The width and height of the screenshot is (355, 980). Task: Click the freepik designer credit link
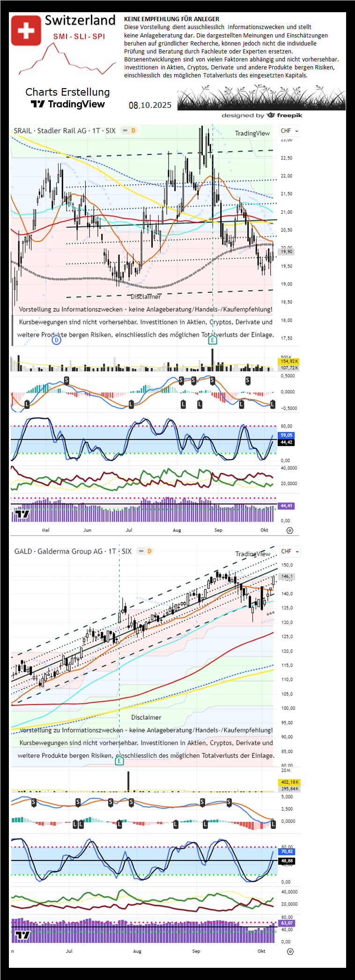point(262,115)
